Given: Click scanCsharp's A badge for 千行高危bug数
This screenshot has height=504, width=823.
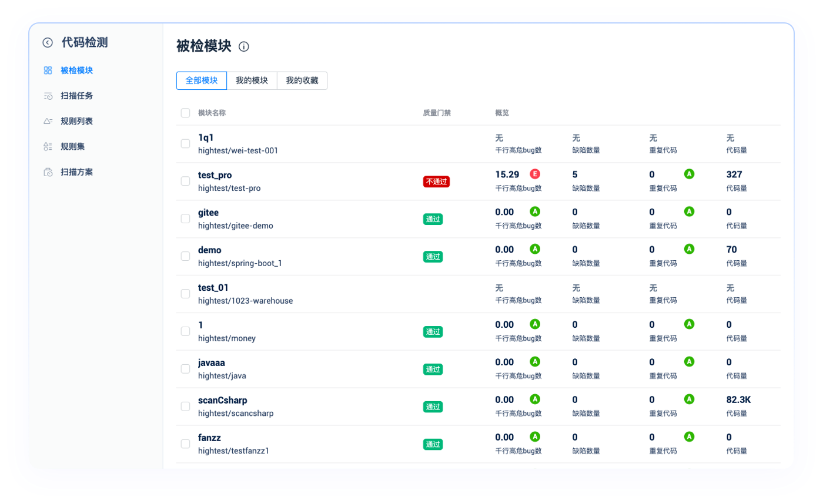Looking at the screenshot, I should click(x=534, y=399).
